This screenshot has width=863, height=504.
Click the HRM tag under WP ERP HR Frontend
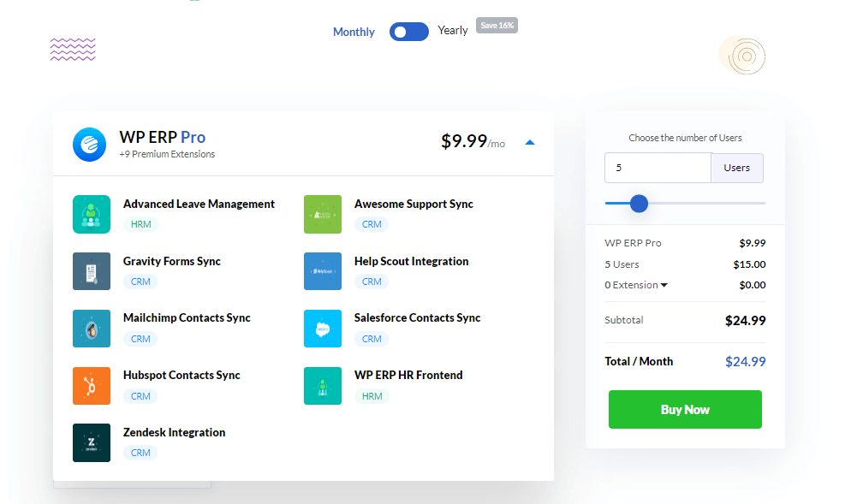click(x=372, y=396)
